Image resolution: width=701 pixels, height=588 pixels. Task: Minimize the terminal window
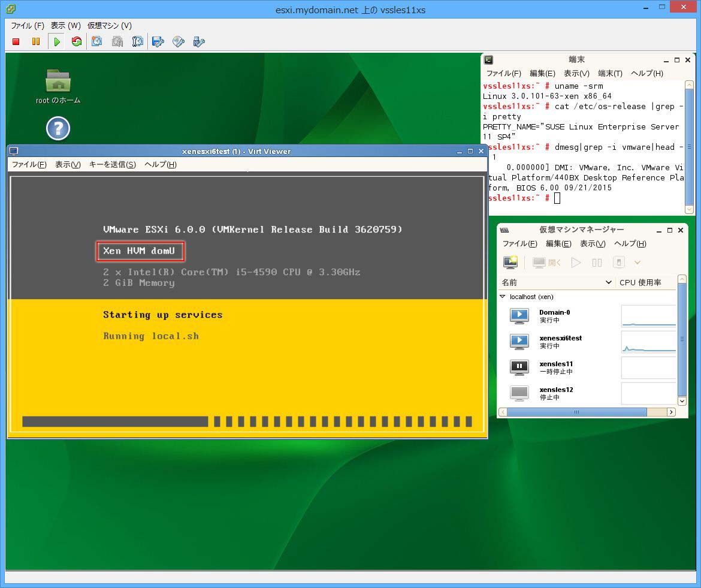pyautogui.click(x=666, y=60)
